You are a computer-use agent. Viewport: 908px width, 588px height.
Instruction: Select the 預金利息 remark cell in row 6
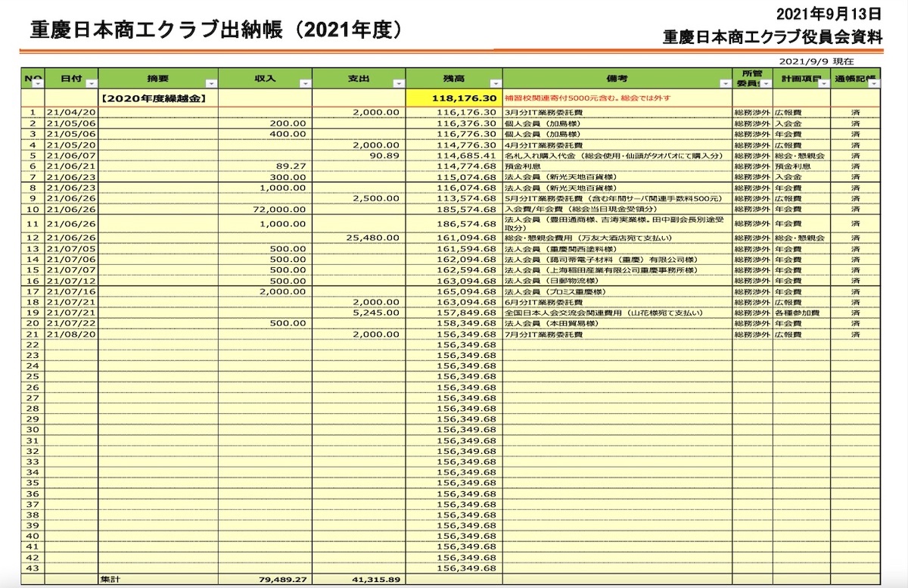[617, 166]
